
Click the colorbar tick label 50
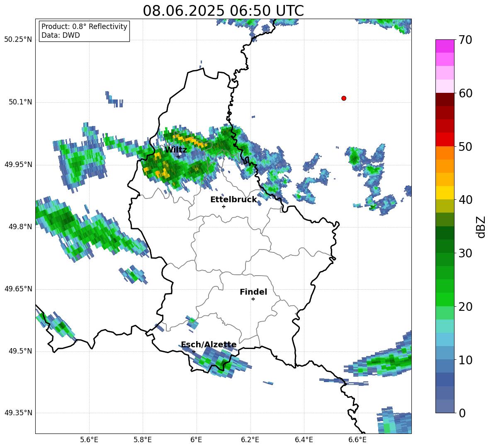tap(465, 147)
